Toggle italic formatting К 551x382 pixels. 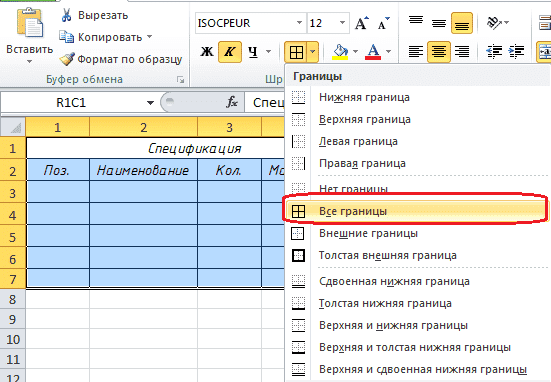(x=229, y=52)
